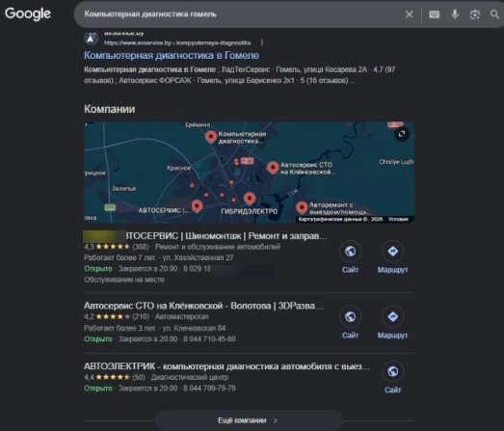
Task: Click the 4,2 star rating (210)
Action: [117, 317]
